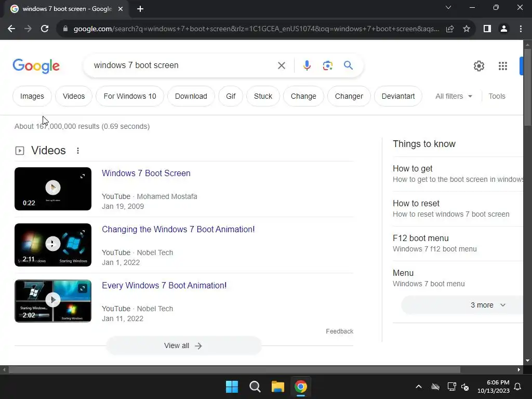
Task: Play the 0:22 video thumbnail
Action: click(x=53, y=188)
